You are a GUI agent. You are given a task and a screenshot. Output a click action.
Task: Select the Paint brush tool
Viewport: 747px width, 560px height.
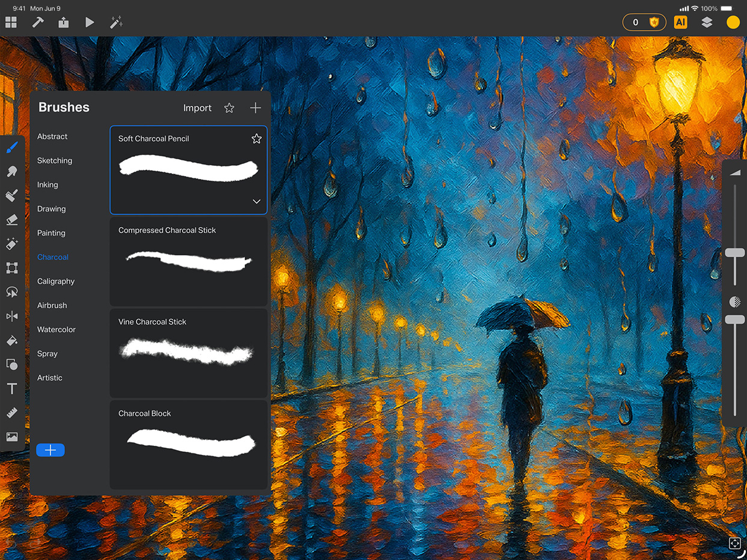click(12, 147)
